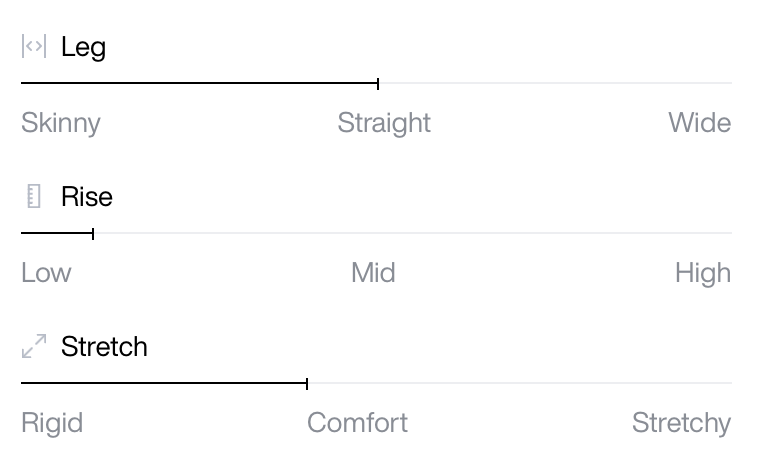
Task: Choose the High rise label
Action: click(703, 273)
